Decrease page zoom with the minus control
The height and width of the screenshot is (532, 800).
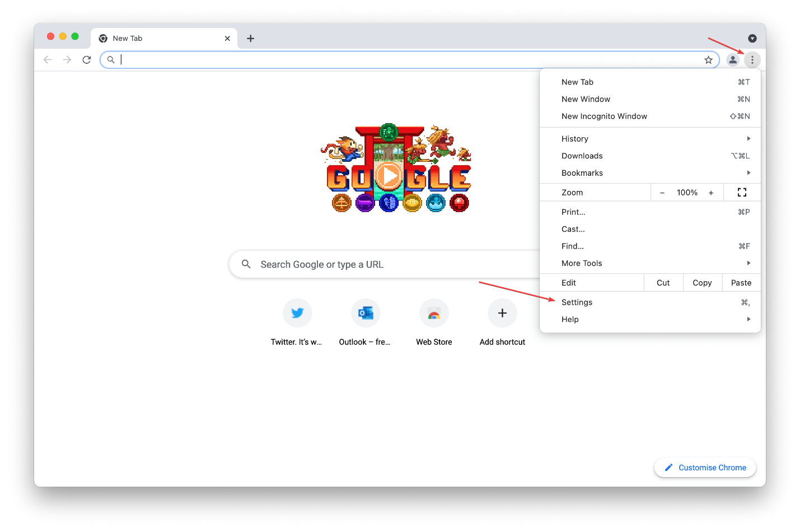(662, 192)
